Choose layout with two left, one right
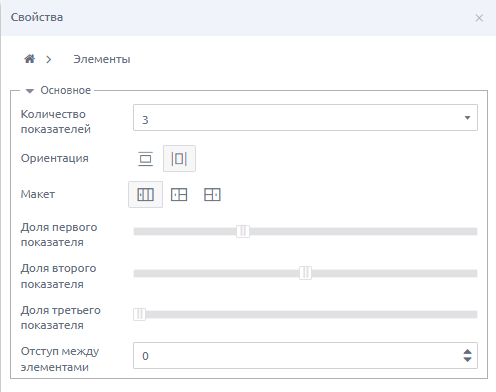Screen dimensions: 496x392 click(x=212, y=195)
